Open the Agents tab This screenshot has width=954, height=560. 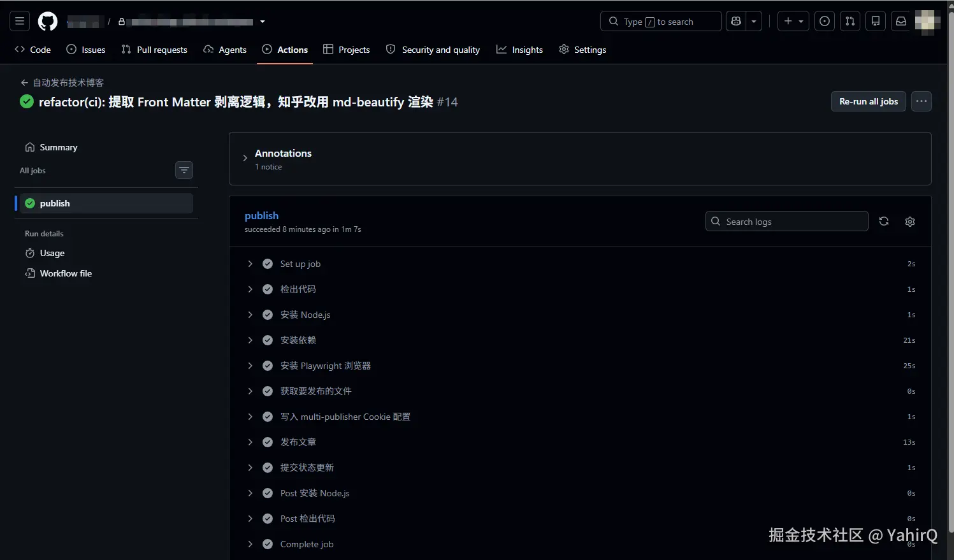click(x=225, y=50)
